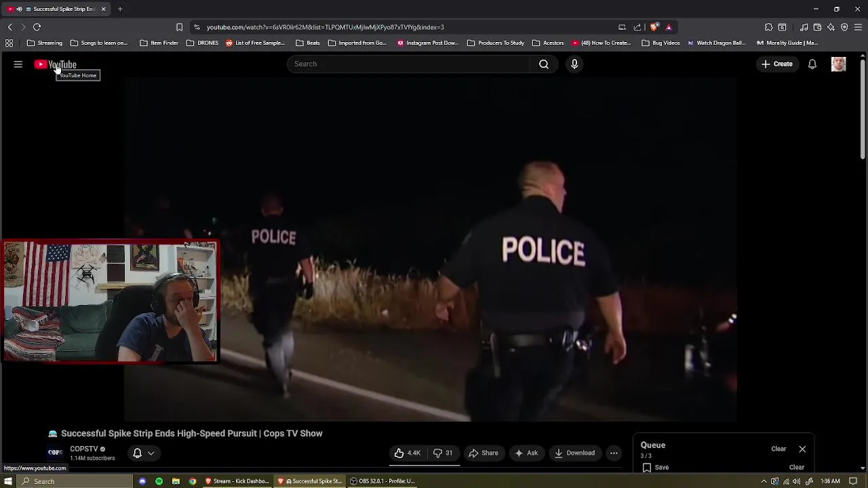Open the Beats bookmarks folder
Viewport: 868px width, 488px height.
click(308, 43)
